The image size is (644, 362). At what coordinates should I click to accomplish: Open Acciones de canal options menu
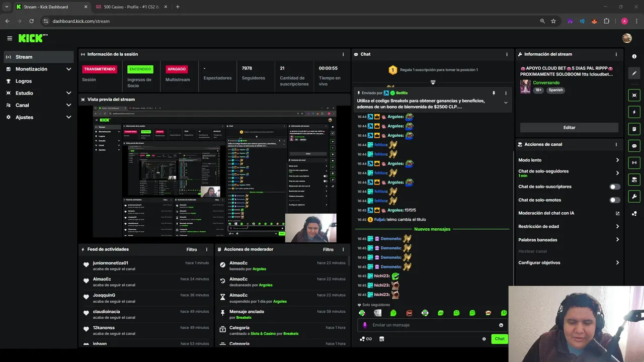pos(616,144)
